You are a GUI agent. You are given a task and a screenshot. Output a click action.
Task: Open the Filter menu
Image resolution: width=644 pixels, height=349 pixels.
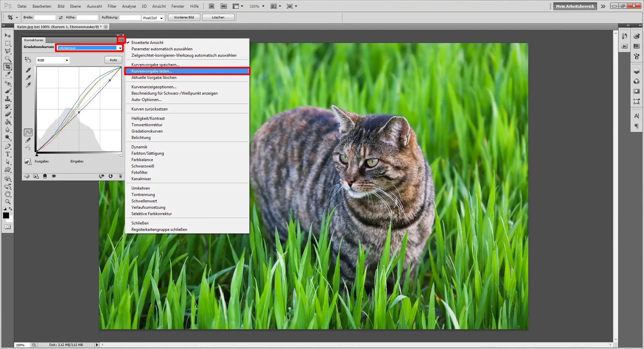tap(112, 6)
